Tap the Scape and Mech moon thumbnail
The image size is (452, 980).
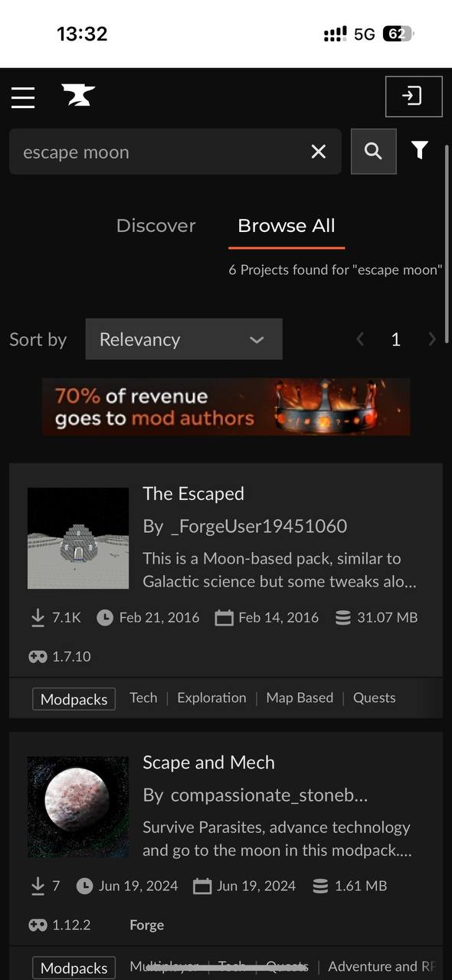pos(78,807)
